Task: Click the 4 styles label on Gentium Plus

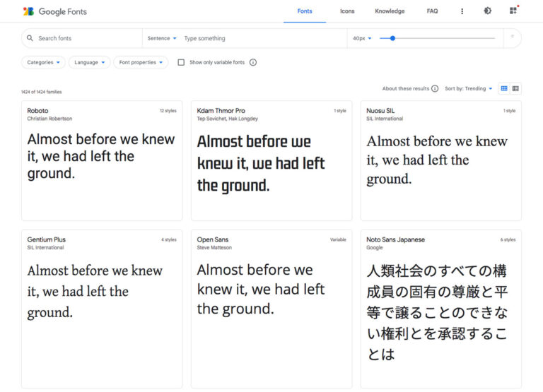Action: 169,239
